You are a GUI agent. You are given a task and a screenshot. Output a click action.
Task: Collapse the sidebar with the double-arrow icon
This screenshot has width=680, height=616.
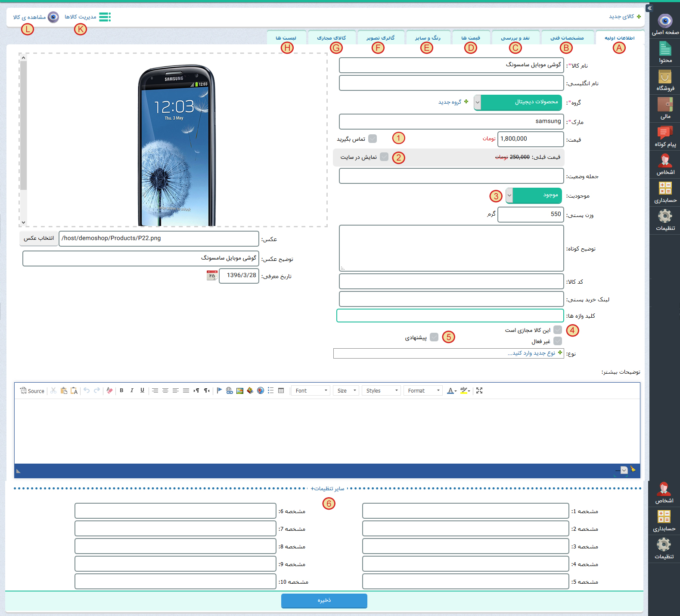pos(649,8)
